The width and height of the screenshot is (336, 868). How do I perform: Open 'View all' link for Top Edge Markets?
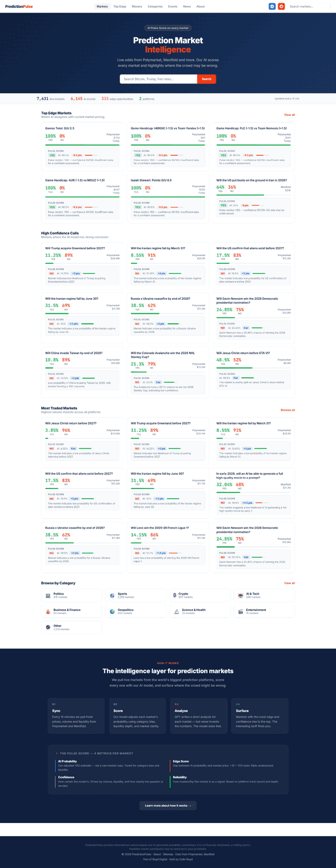289,114
